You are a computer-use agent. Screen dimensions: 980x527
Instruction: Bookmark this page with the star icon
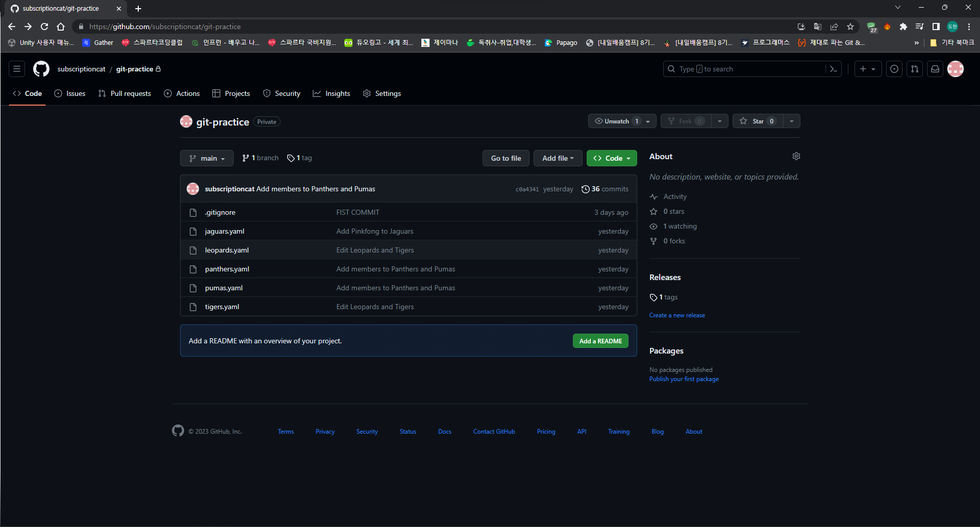tap(850, 27)
